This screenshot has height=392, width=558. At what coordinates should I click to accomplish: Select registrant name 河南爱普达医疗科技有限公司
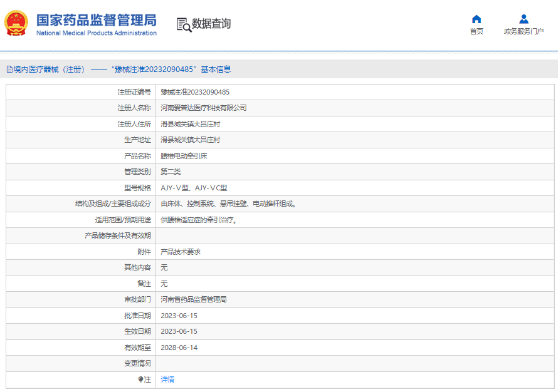pos(204,108)
